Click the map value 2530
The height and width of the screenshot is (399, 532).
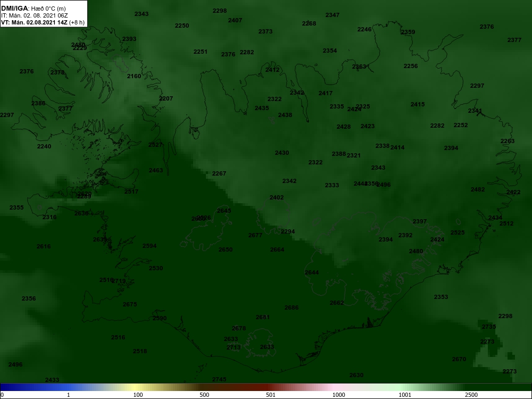(156, 268)
